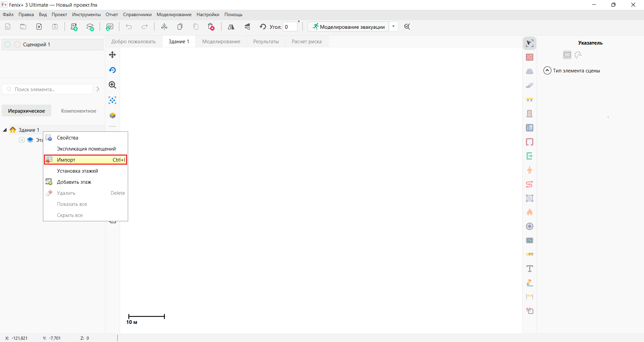Switch to the Результаты tab
644x342 pixels.
click(x=266, y=41)
